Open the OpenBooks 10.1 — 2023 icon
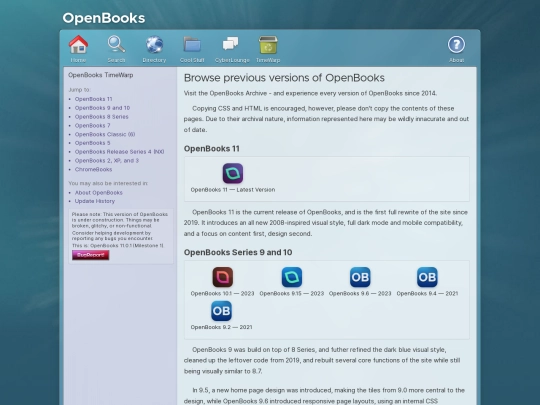The width and height of the screenshot is (540, 405). (x=222, y=277)
